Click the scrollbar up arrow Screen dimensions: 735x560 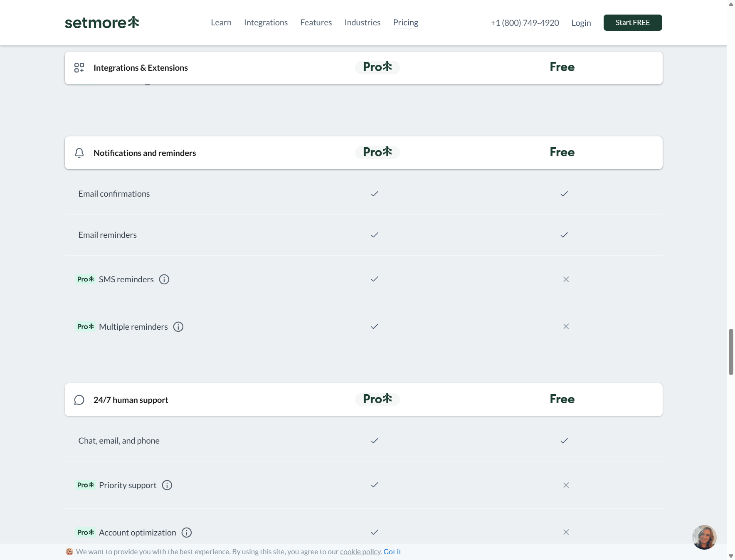[731, 4]
